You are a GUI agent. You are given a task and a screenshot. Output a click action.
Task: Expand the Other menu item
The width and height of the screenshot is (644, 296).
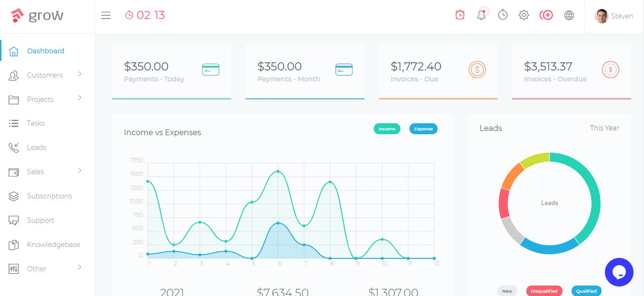click(x=36, y=268)
